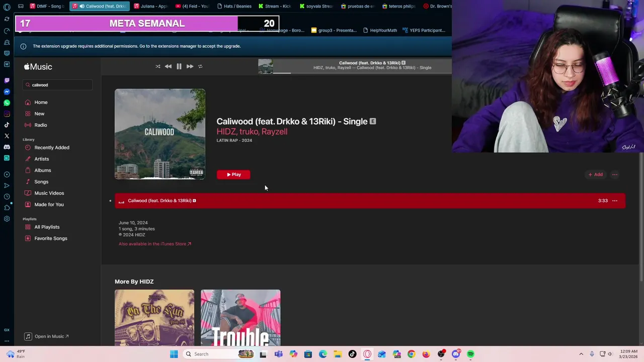The image size is (644, 362).
Task: Open album more options next to Add
Action: [x=615, y=174]
